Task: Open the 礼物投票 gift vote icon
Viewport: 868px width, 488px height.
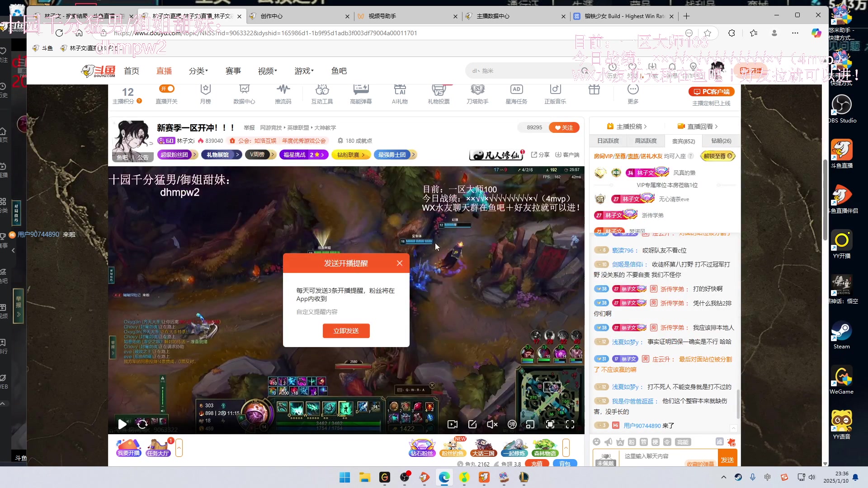Action: click(439, 94)
